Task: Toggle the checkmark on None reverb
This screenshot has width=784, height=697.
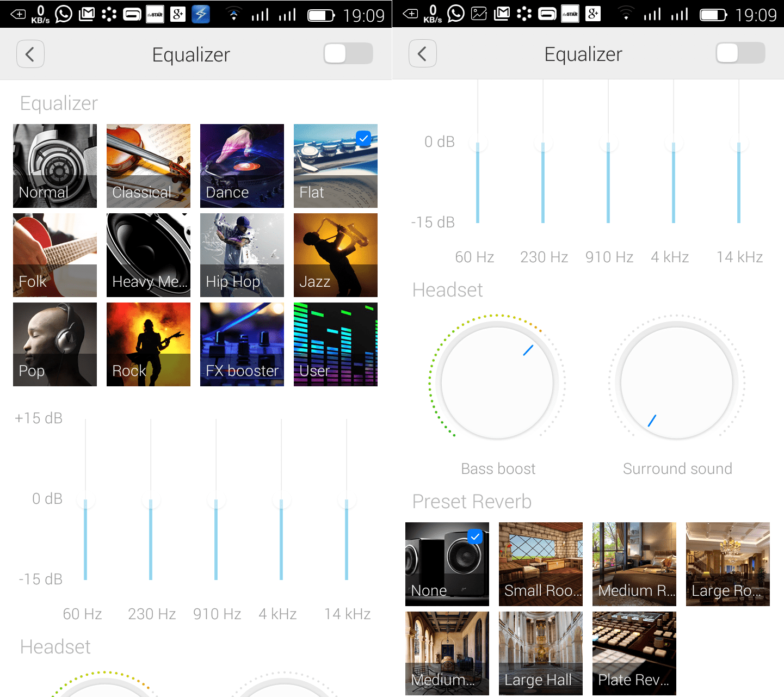Action: point(475,536)
